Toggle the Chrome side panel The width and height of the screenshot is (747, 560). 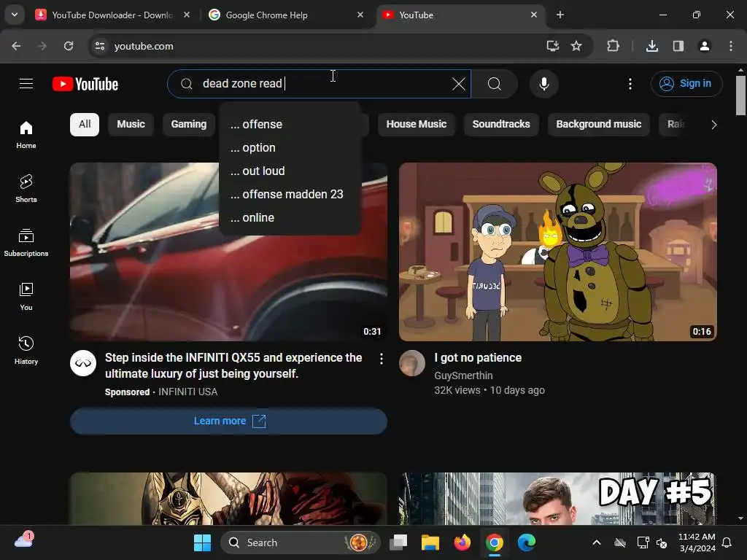678,46
